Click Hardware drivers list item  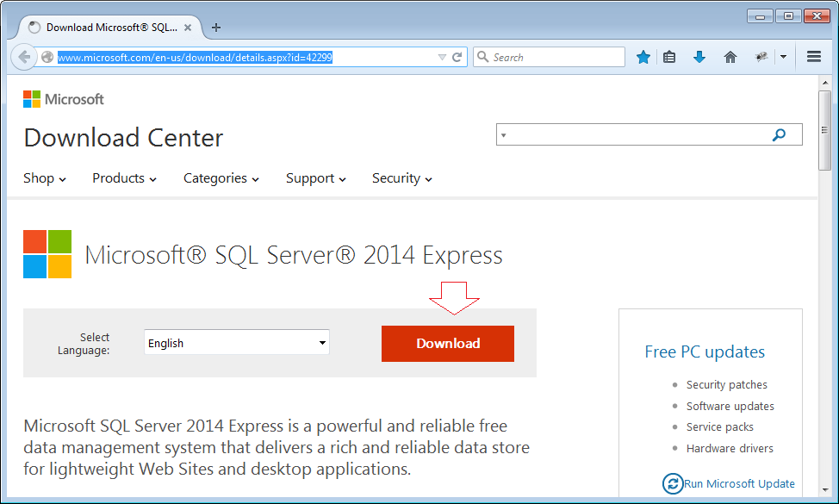(x=730, y=448)
